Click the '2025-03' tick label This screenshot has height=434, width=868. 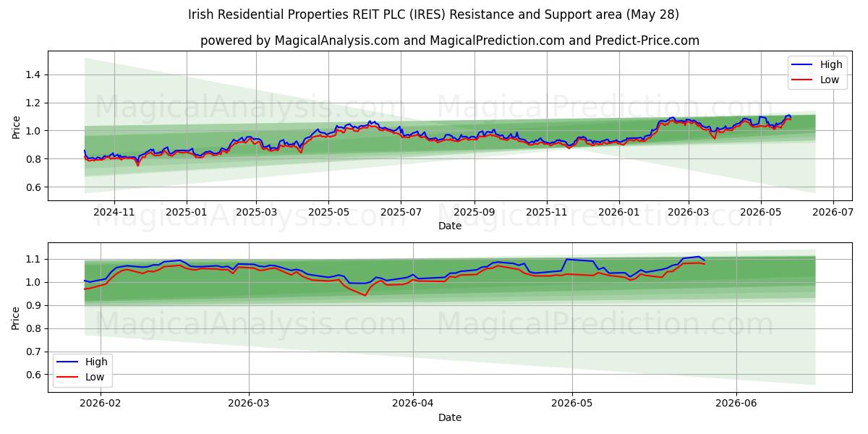pyautogui.click(x=256, y=212)
